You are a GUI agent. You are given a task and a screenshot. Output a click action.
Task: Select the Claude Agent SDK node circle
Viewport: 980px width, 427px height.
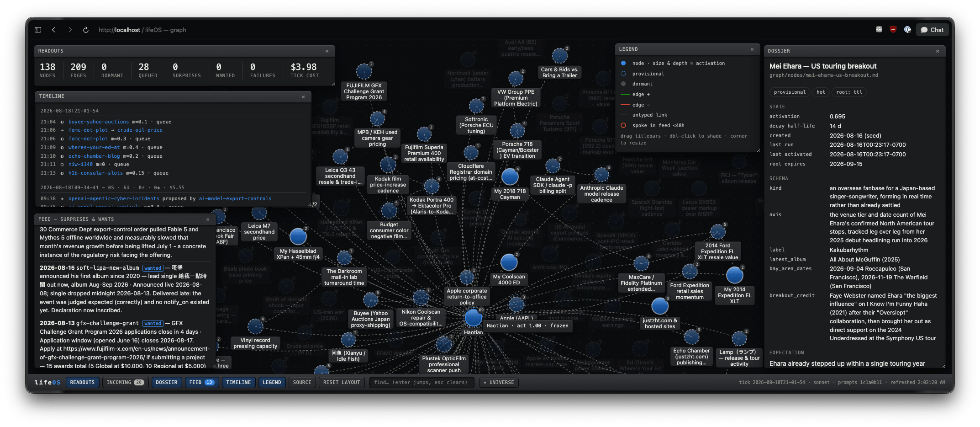tap(553, 166)
